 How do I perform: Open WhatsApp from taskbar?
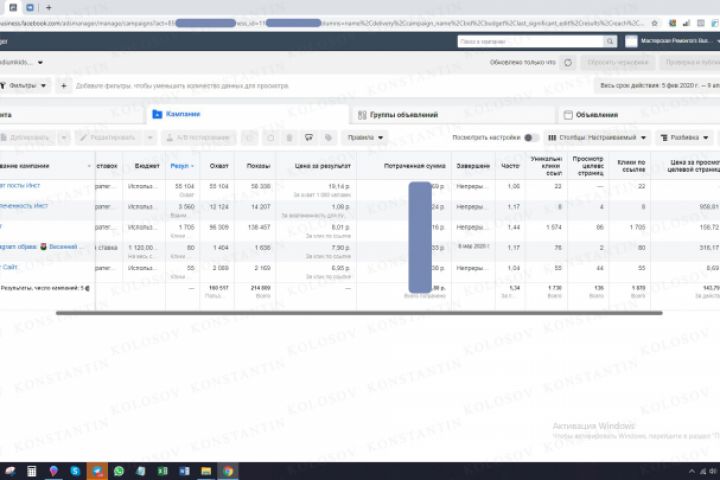pyautogui.click(x=119, y=471)
